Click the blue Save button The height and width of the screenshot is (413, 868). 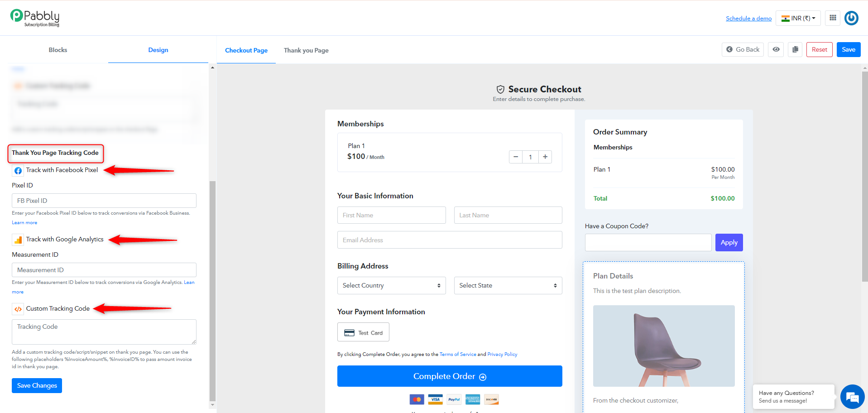(x=849, y=49)
